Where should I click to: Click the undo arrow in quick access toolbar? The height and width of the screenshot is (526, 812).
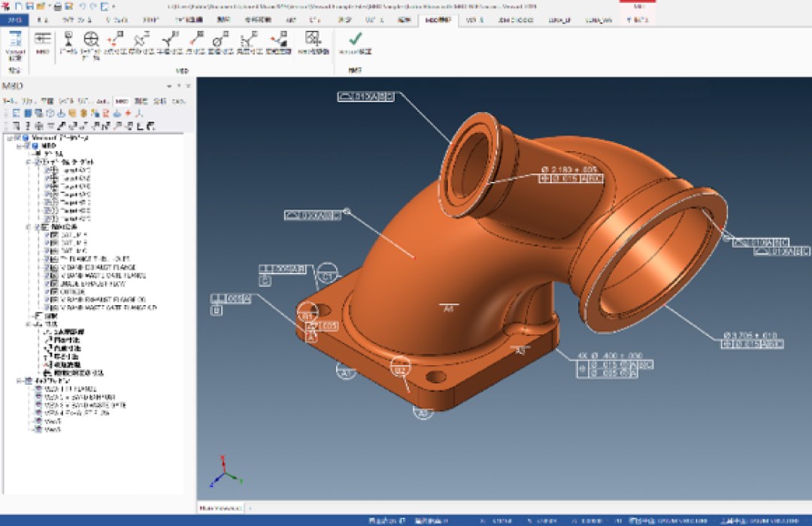coord(83,6)
